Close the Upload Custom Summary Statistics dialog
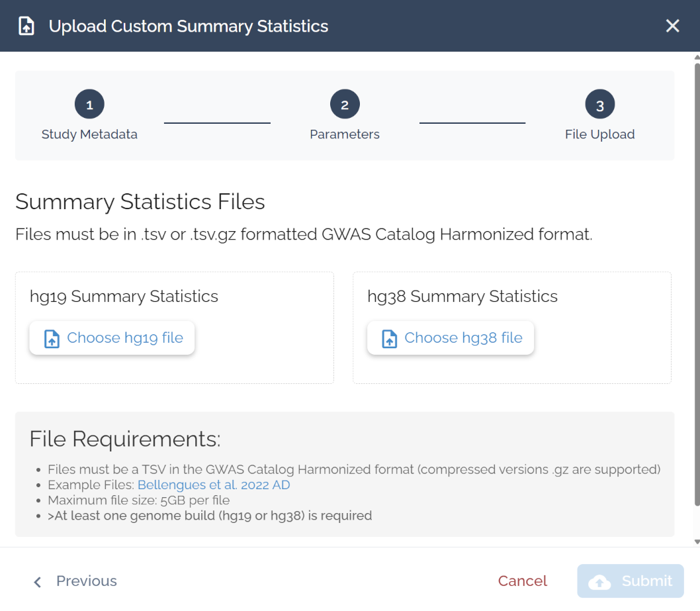 pyautogui.click(x=672, y=26)
